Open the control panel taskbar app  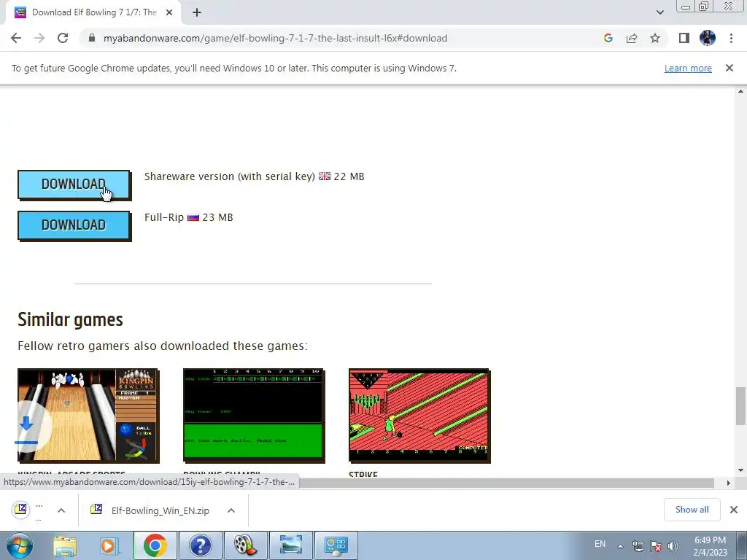pos(336,545)
